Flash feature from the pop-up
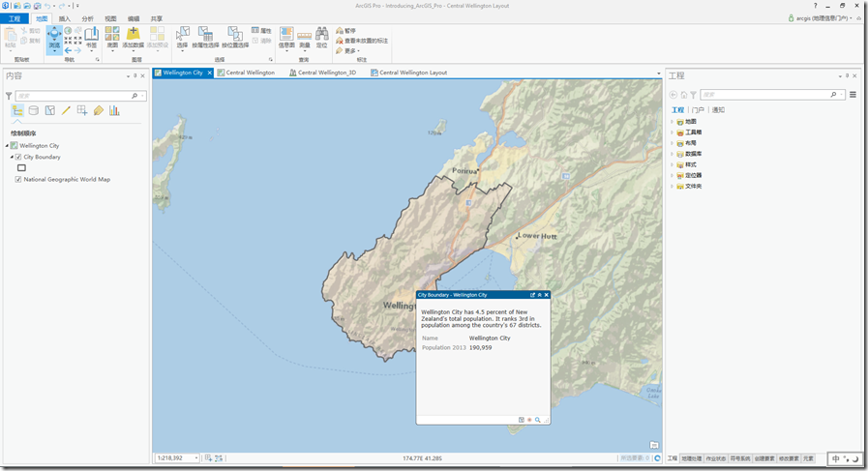 click(x=529, y=420)
